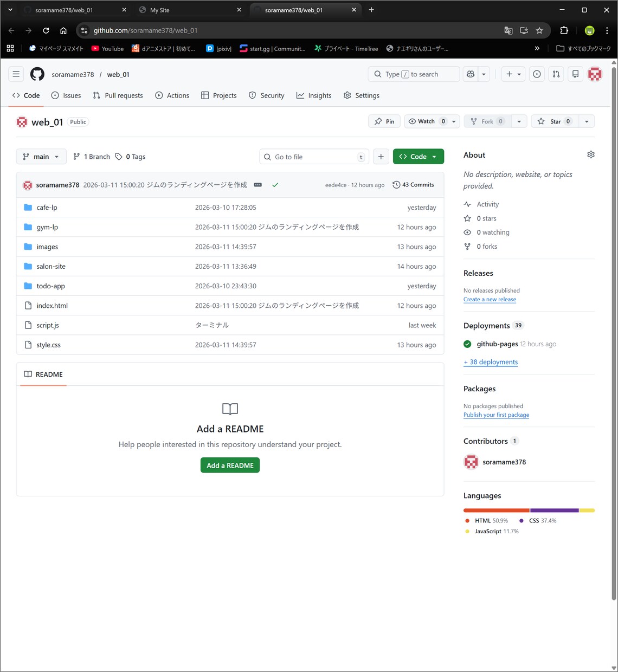This screenshot has width=618, height=672.
Task: Open the Chrome apps grid shortcut
Action: point(10,48)
